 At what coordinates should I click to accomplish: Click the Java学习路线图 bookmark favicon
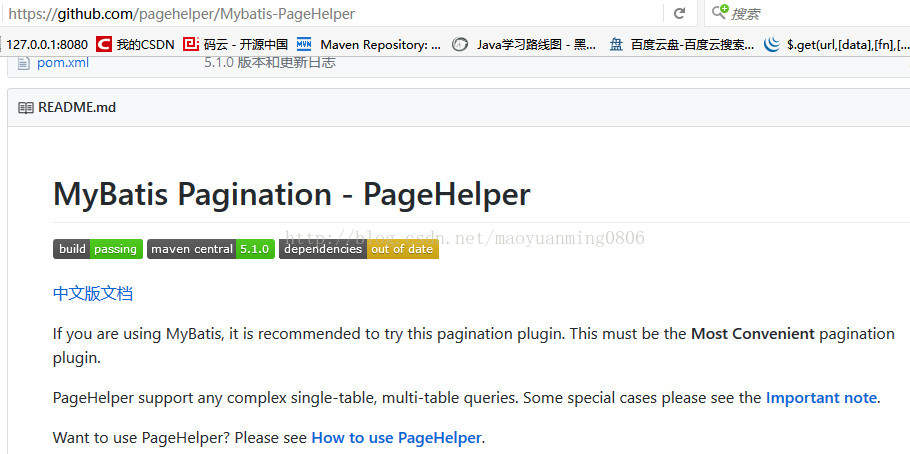tap(460, 44)
